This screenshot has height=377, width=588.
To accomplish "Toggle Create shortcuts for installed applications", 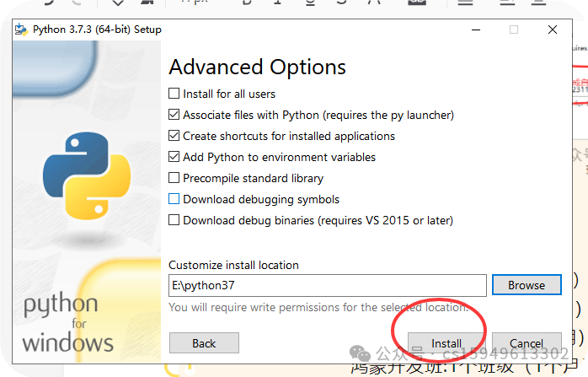I will tap(174, 136).
